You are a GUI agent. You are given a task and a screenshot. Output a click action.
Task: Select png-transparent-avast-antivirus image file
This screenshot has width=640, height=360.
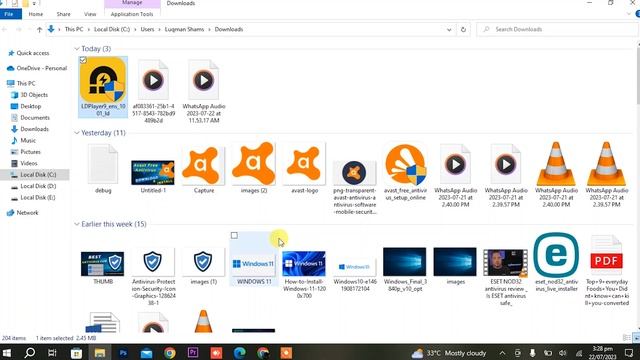[354, 172]
